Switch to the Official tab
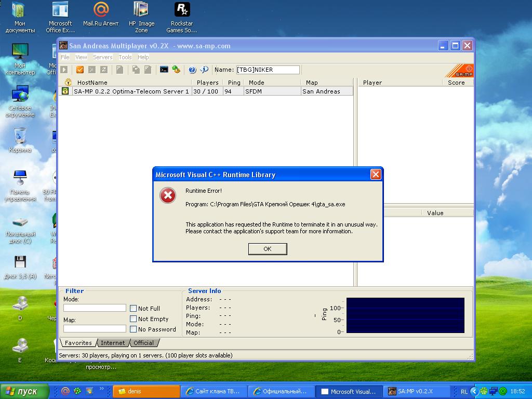The width and height of the screenshot is (532, 399). pos(143,343)
